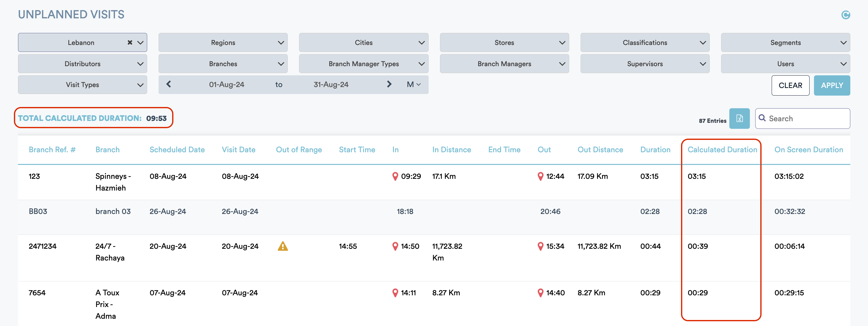Expand the Stores filter dropdown

[504, 42]
